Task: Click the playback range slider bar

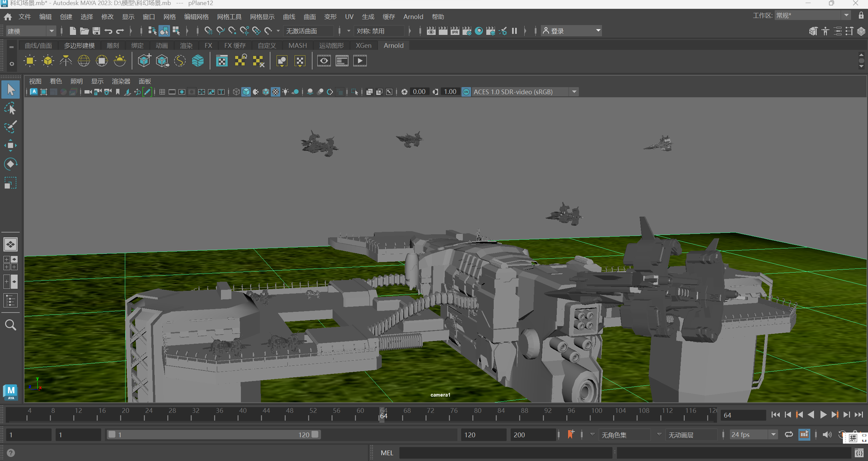Action: [213, 435]
